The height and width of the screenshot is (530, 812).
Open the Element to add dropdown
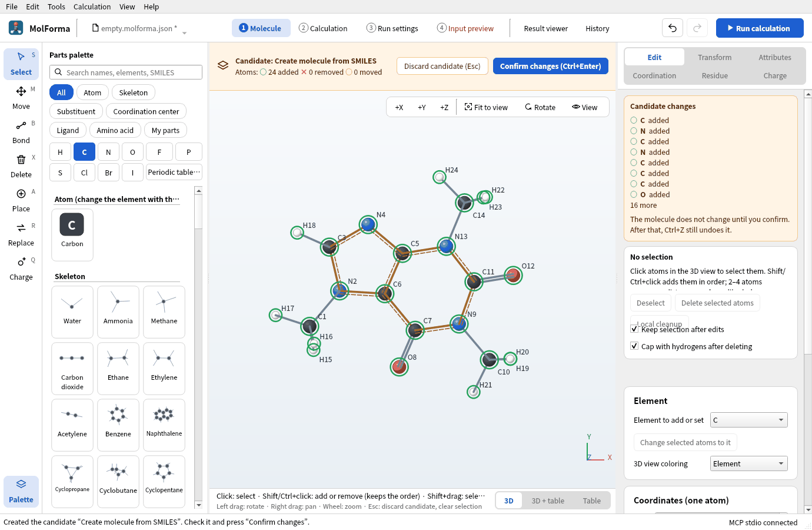749,420
